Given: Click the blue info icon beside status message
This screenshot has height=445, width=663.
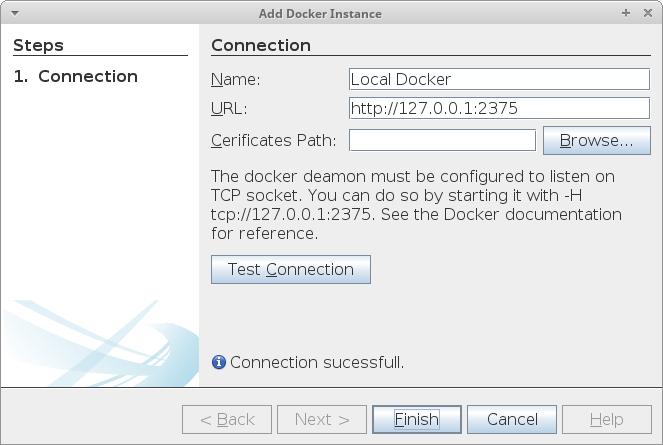Looking at the screenshot, I should pyautogui.click(x=219, y=363).
